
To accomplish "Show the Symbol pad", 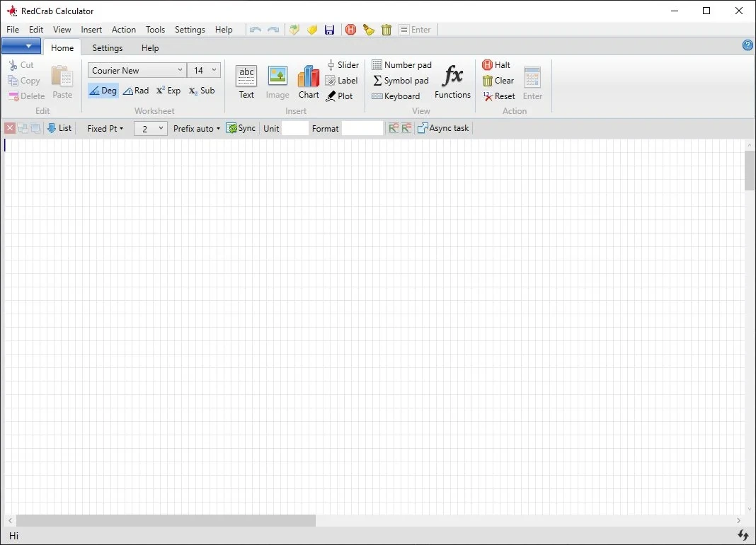I will point(401,81).
